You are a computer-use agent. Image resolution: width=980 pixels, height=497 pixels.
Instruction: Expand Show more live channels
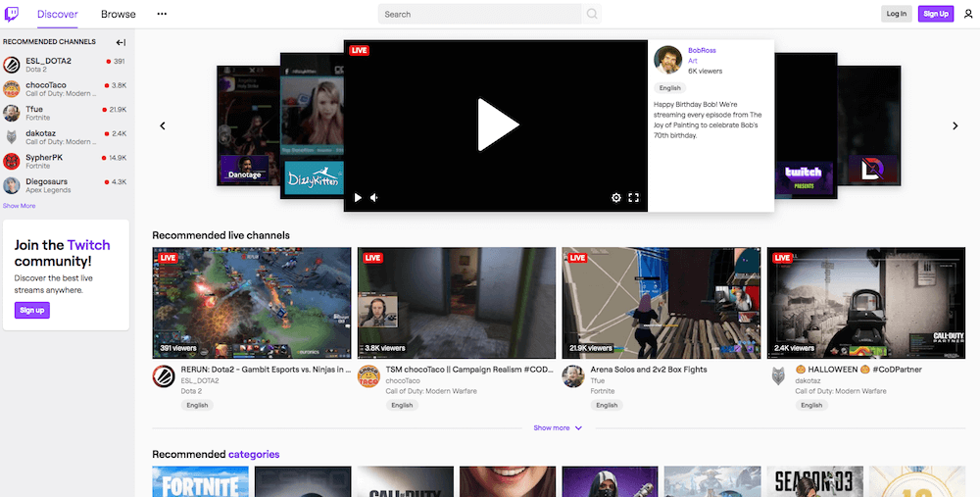(558, 428)
